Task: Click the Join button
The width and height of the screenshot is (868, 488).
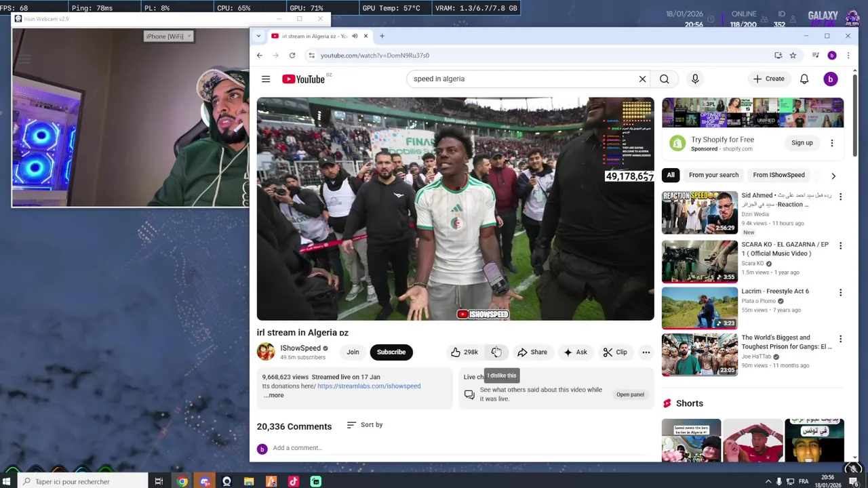Action: [353, 352]
